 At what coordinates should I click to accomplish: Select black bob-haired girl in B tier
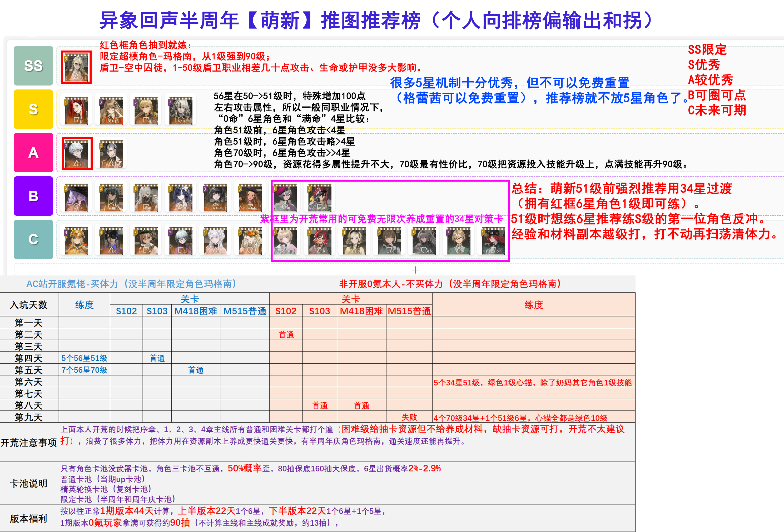point(215,197)
